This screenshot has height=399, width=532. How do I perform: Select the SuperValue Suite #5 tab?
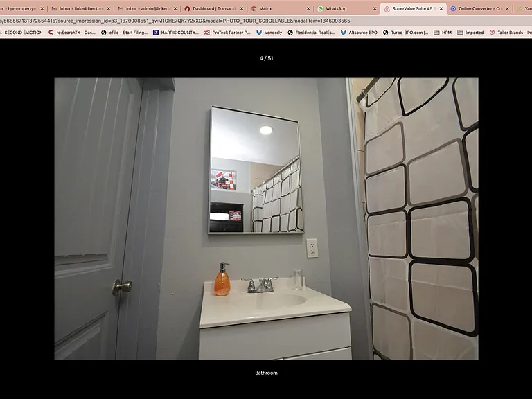point(414,9)
